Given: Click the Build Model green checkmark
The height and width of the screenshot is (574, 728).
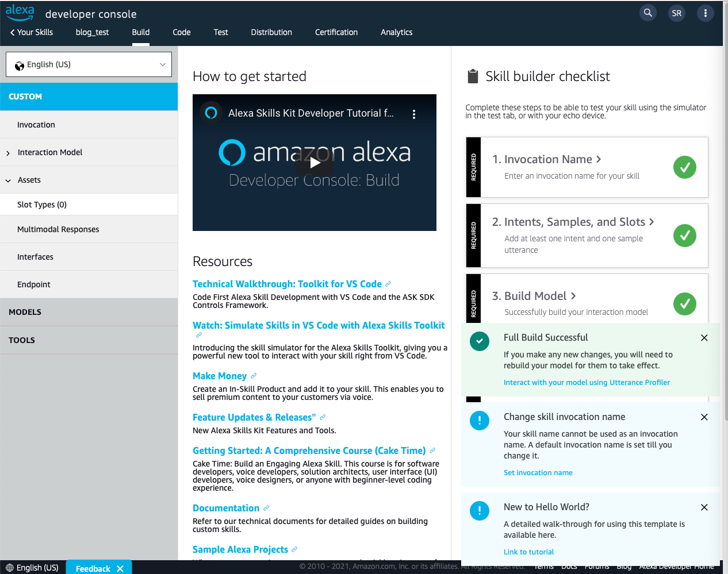Looking at the screenshot, I should point(685,304).
